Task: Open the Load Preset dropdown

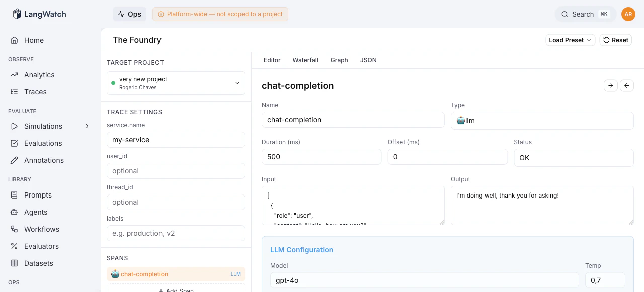Action: (570, 40)
